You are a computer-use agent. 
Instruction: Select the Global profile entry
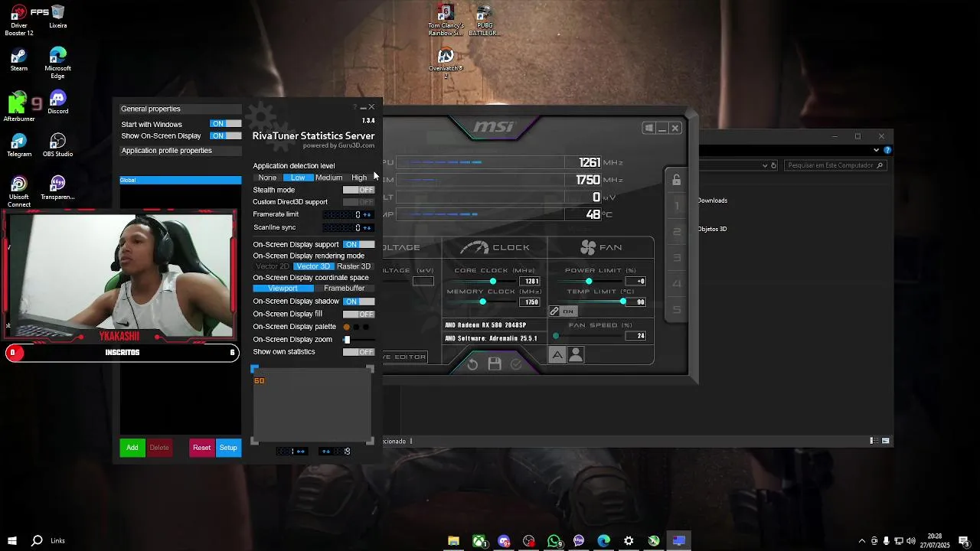(x=181, y=181)
